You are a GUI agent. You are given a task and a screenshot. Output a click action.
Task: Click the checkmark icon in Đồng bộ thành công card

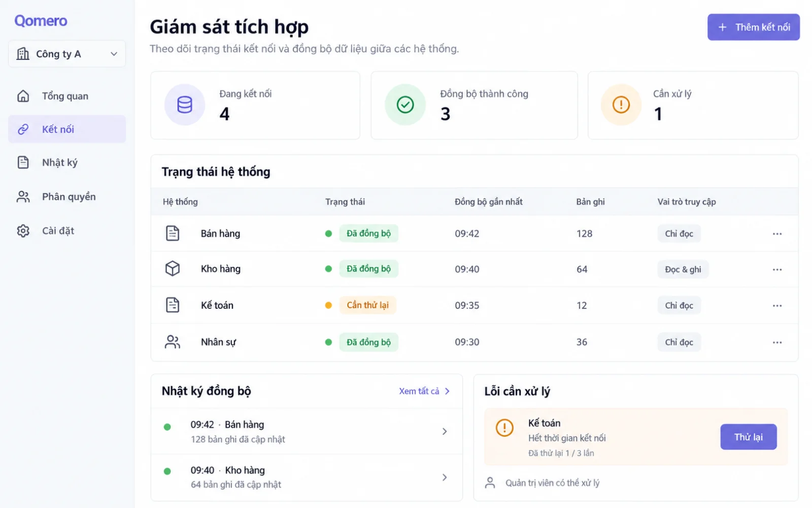point(405,105)
